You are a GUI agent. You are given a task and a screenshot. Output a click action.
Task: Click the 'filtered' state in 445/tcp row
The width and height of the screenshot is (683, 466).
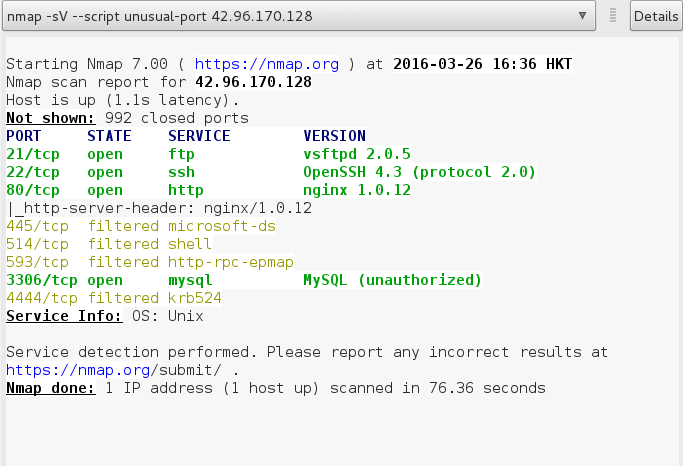click(x=123, y=226)
